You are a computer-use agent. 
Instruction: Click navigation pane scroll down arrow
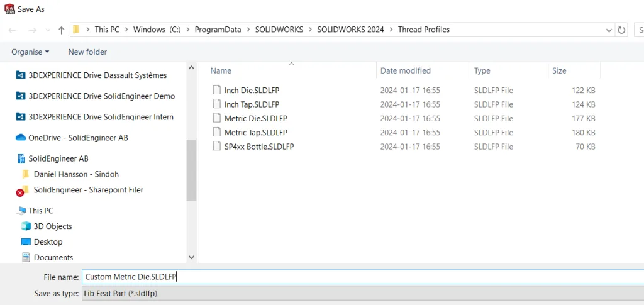[x=191, y=257]
